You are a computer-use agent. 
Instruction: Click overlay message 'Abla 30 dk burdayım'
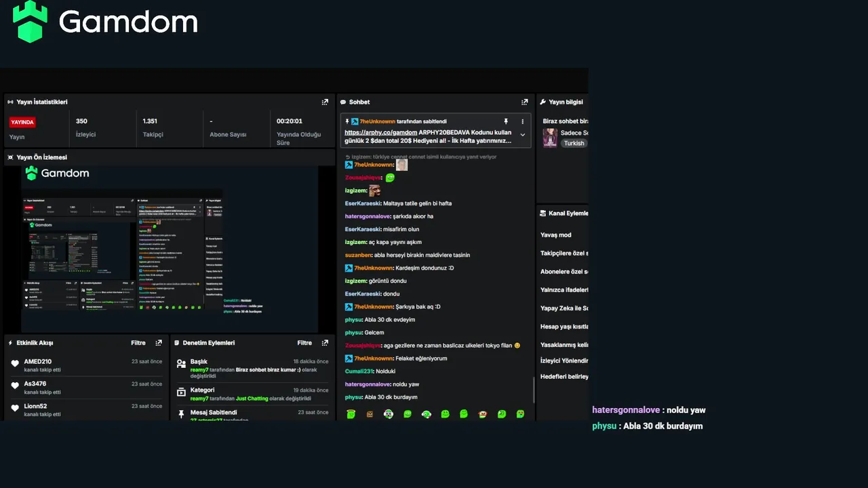[663, 426]
